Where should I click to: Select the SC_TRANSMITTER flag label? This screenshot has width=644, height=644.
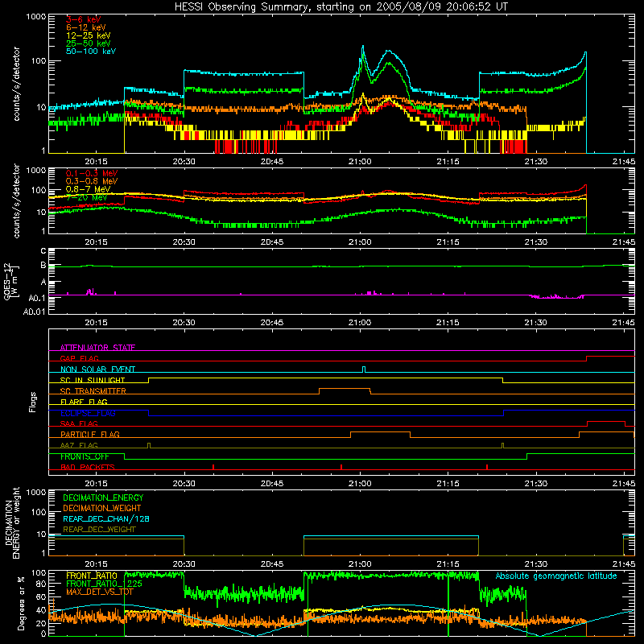pos(93,391)
